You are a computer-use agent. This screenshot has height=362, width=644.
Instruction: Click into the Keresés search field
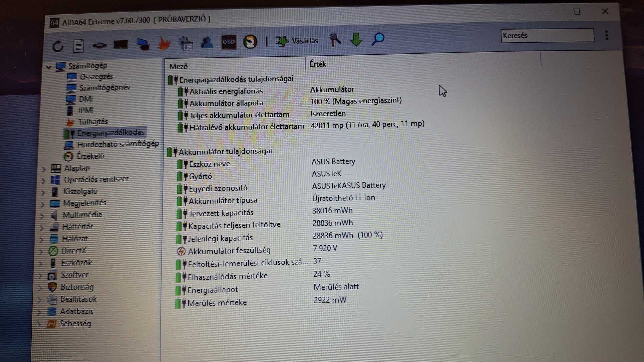coord(547,35)
